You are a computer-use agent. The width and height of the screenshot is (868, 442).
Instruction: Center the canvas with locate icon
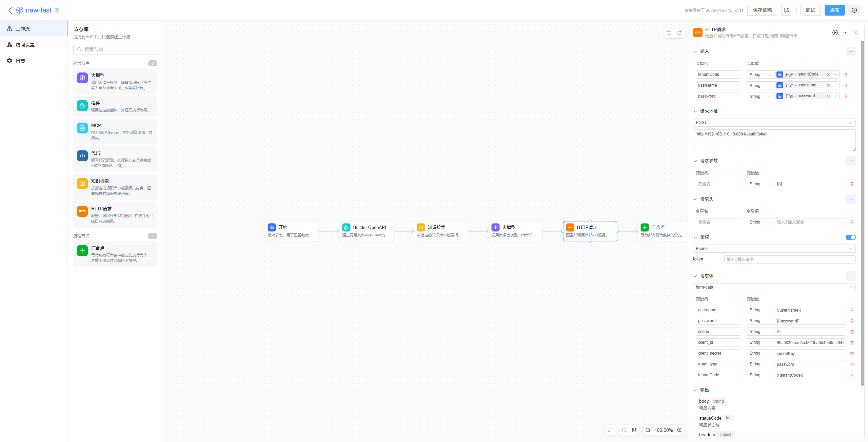[x=624, y=430]
